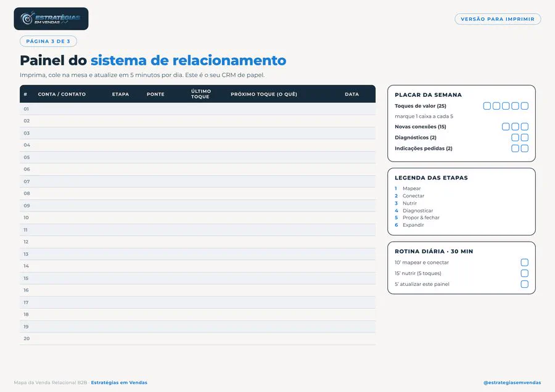This screenshot has width=555, height=392.
Task: Click the Página 3 de 3 badge
Action: (x=48, y=41)
